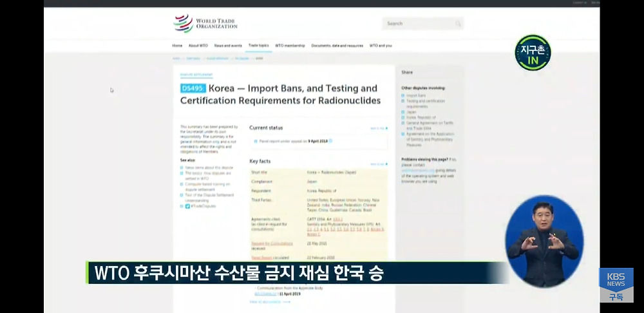This screenshot has height=313, width=644.
Task: Open the News and events menu
Action: 228,46
